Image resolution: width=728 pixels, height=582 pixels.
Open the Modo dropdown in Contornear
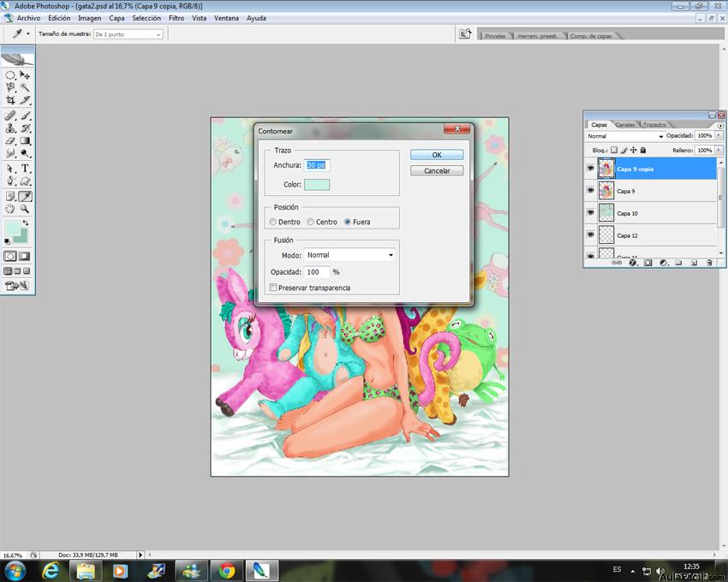[349, 255]
